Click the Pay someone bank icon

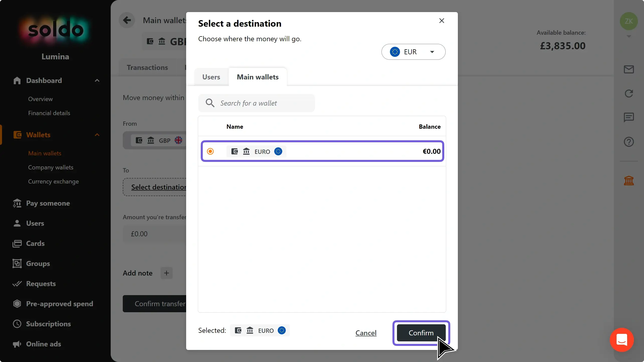tap(17, 203)
